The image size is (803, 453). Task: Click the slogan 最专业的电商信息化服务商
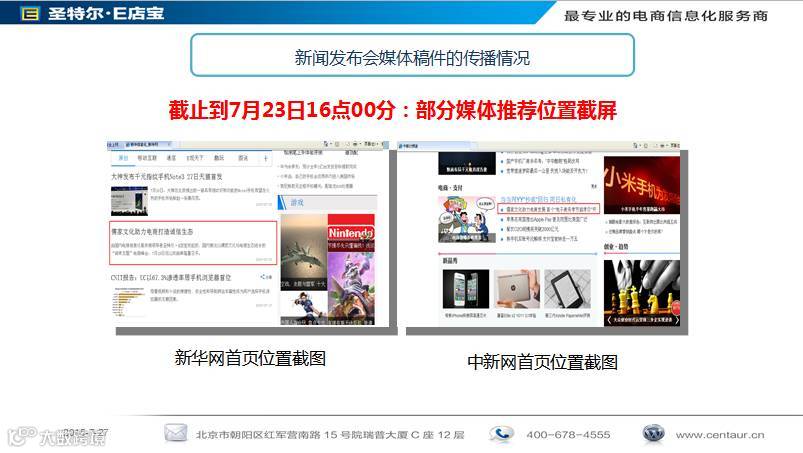[x=666, y=16]
